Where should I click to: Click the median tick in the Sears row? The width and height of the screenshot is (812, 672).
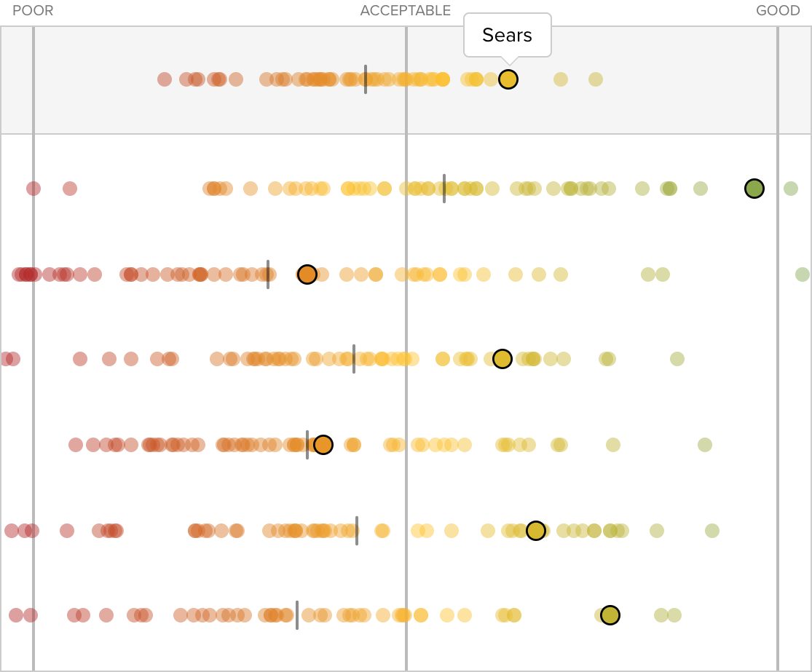click(366, 79)
